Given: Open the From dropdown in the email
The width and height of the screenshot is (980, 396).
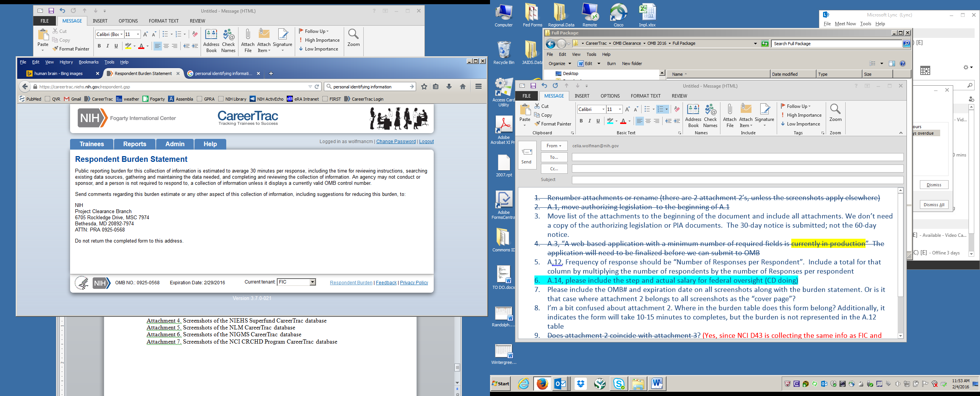Looking at the screenshot, I should coord(554,146).
